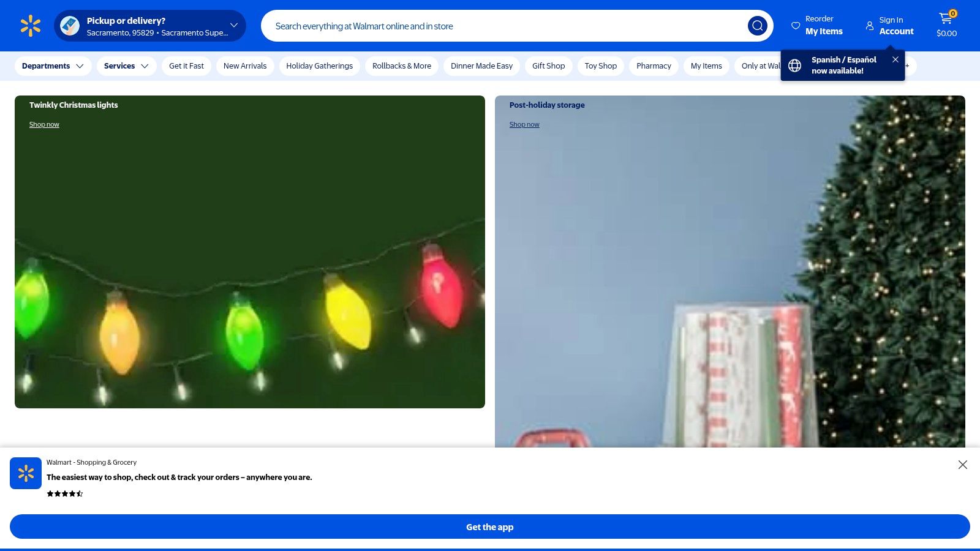Click the Walmart spark logo in header
This screenshot has height=551, width=980.
pyautogui.click(x=30, y=26)
